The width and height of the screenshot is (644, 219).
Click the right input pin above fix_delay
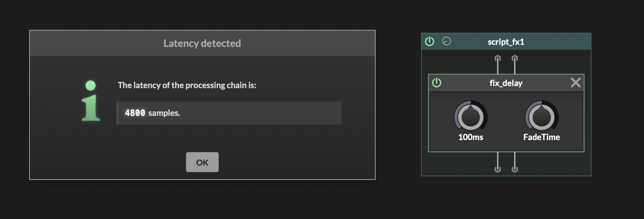[515, 58]
